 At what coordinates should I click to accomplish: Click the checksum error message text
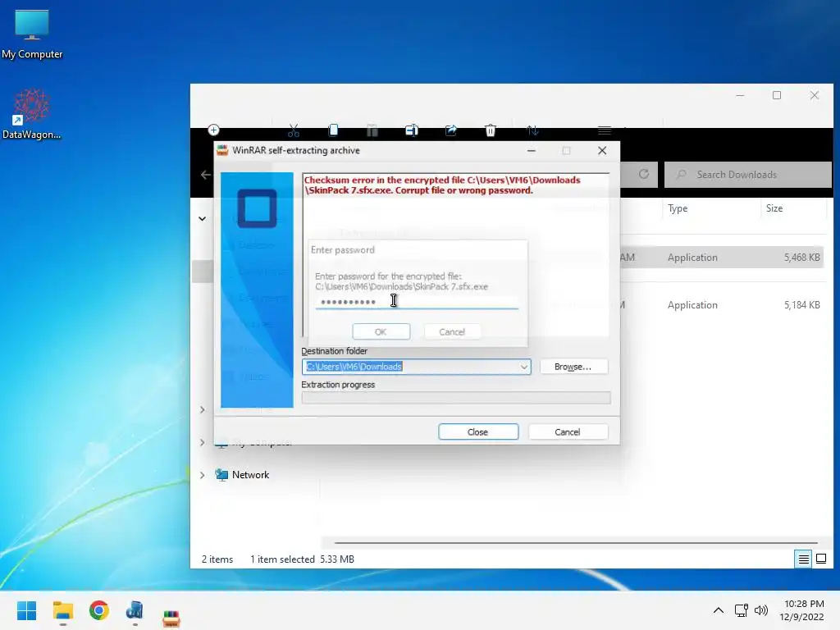tap(442, 185)
